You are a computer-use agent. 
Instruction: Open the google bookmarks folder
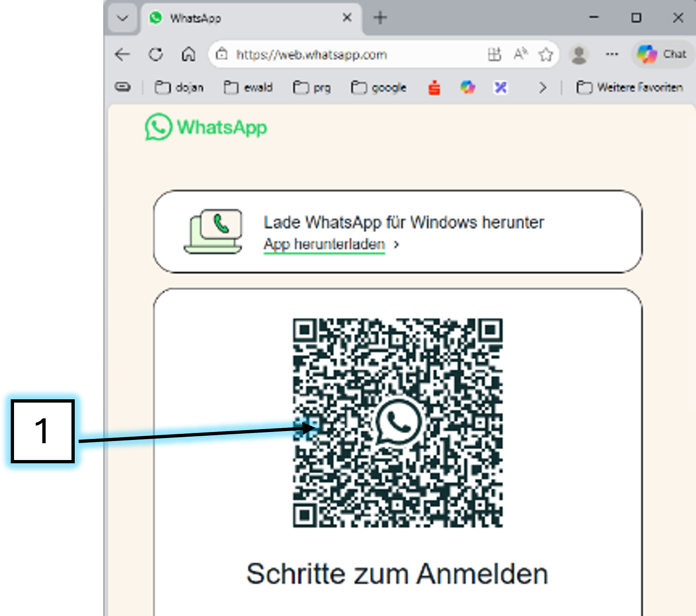[x=379, y=87]
